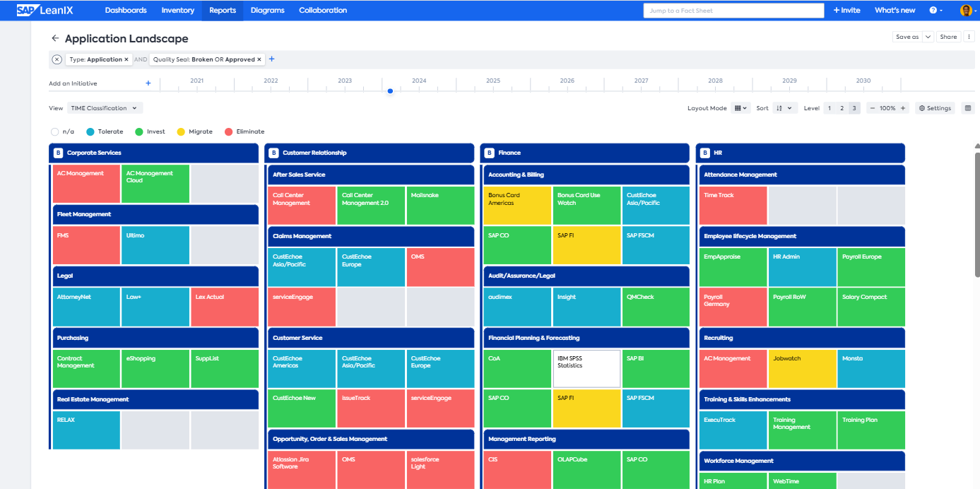The width and height of the screenshot is (980, 489).
Task: Open the RELAX tile
Action: 86,430
